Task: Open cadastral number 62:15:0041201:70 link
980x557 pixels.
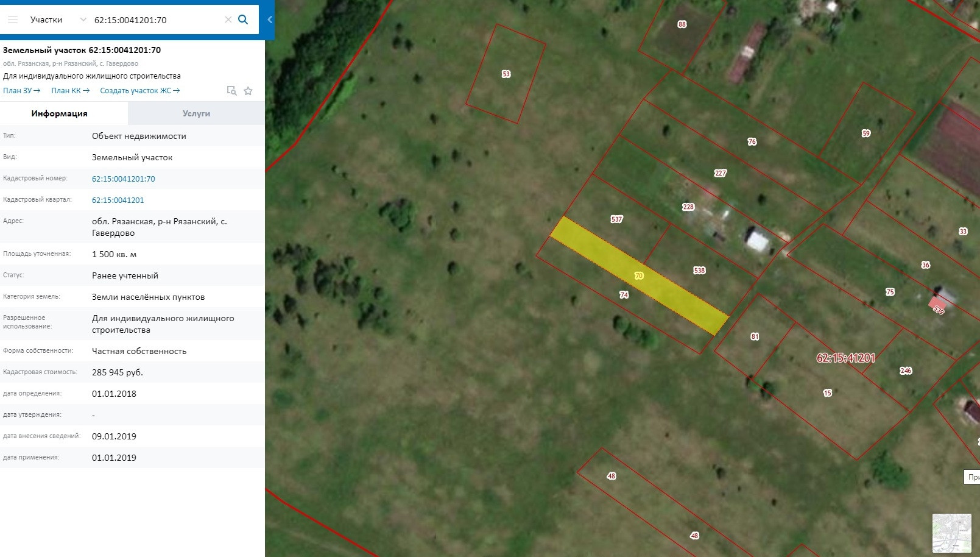Action: click(x=124, y=179)
